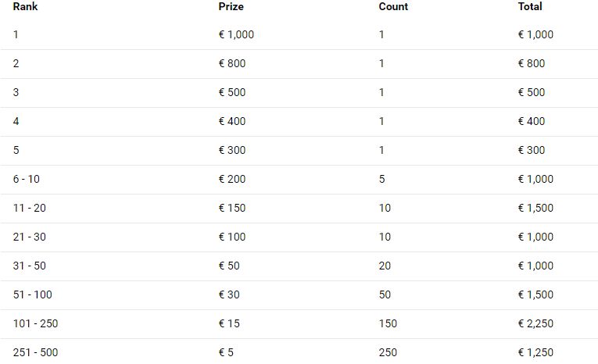Select the € 5 prize cell
This screenshot has width=598, height=364.
pos(226,352)
